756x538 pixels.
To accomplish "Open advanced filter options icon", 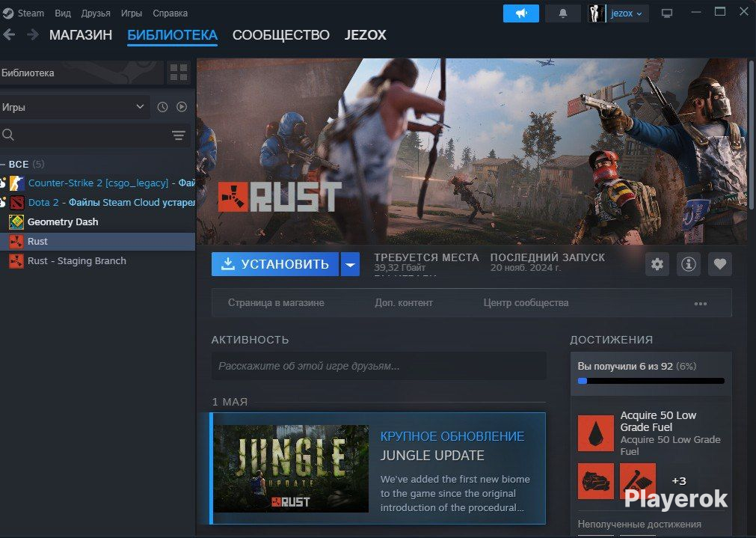I will (179, 135).
